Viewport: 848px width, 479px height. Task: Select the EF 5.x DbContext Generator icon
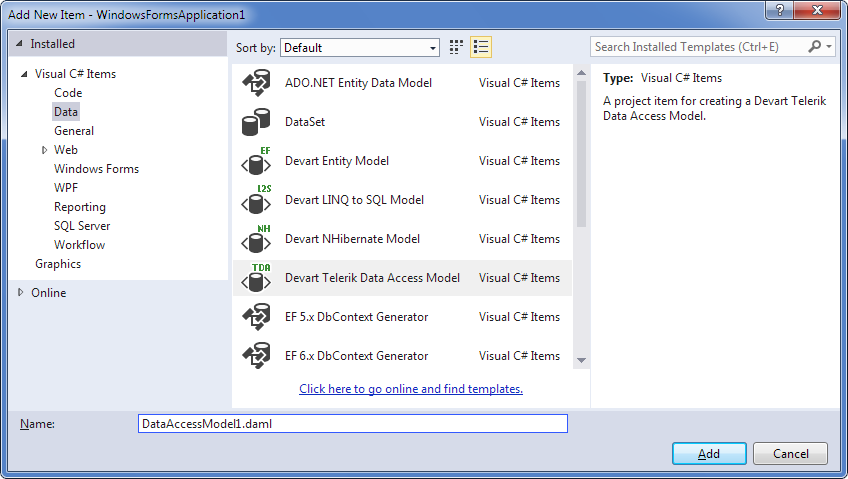click(x=256, y=317)
